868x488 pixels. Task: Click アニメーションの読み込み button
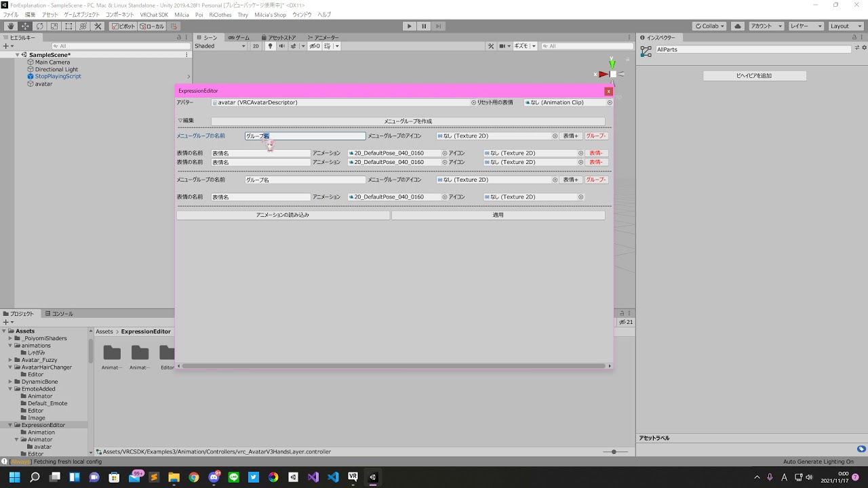283,215
